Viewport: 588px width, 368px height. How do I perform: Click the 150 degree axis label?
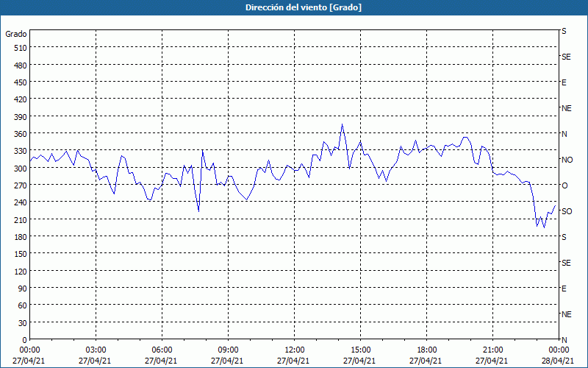pos(21,254)
